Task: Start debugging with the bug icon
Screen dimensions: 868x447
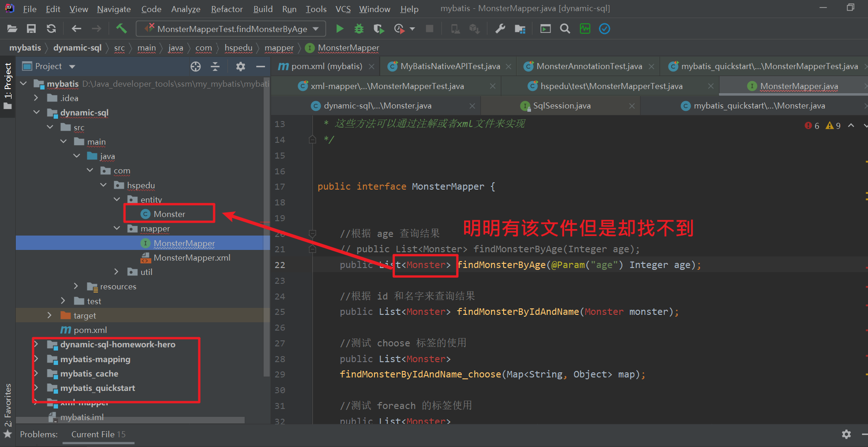Action: tap(359, 29)
